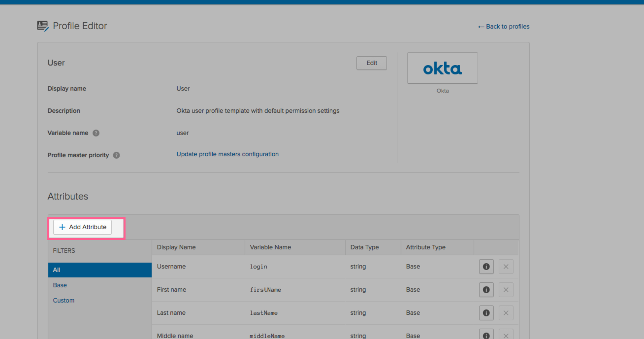Add a new attribute
This screenshot has height=339, width=644.
[x=82, y=227]
